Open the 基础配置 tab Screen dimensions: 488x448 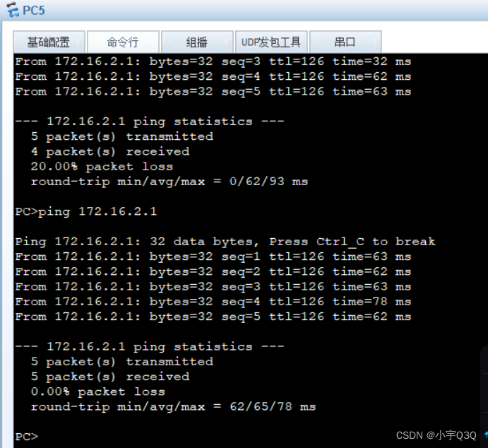point(49,42)
